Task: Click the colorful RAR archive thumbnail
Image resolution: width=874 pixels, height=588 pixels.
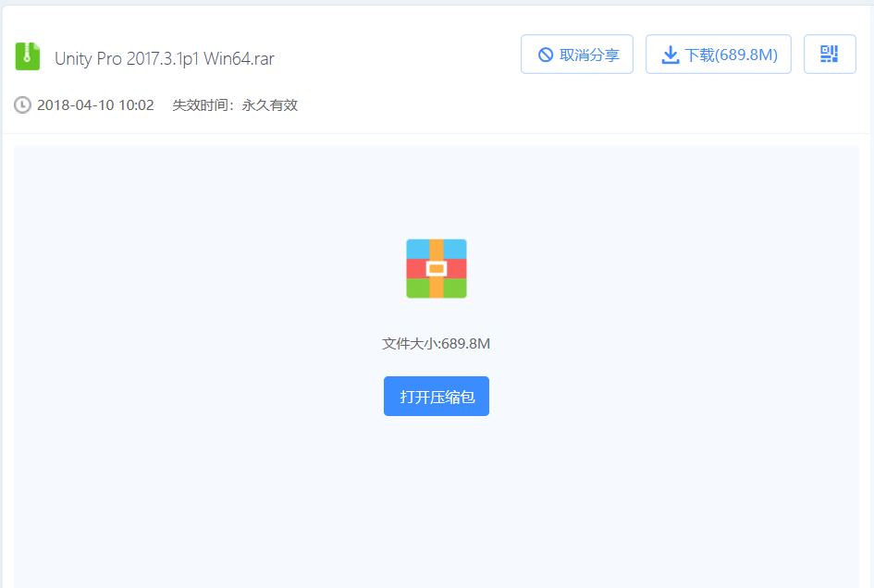Action: click(x=437, y=269)
